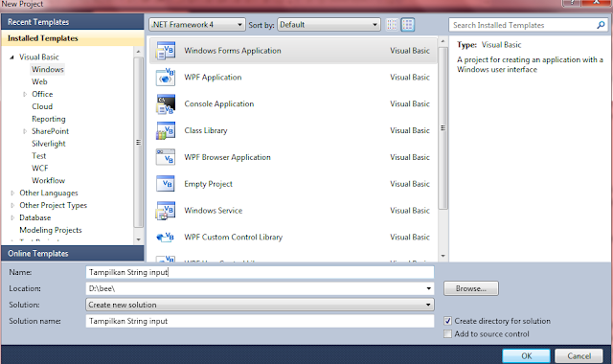Open the Location path dropdown
The image size is (613, 364).
pyautogui.click(x=428, y=288)
